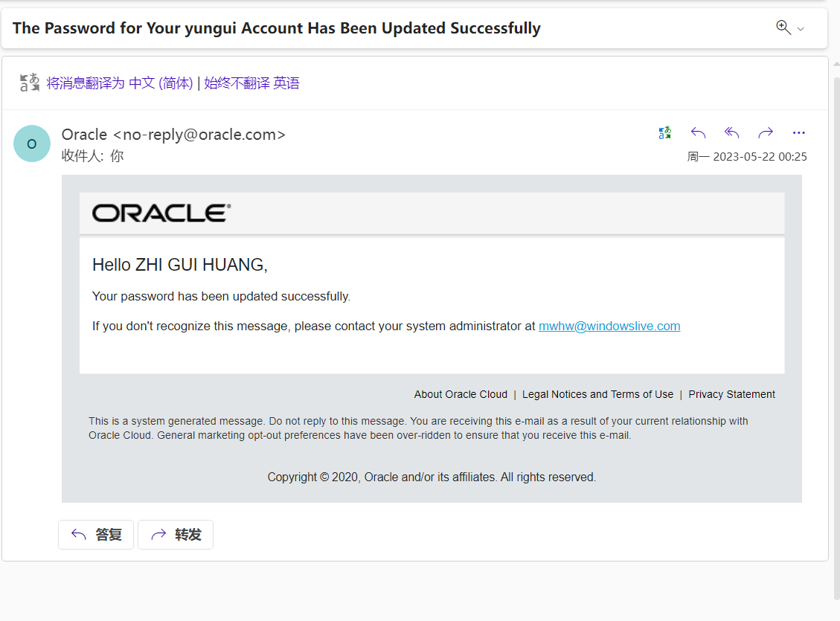Screen dimensions: 840x621
Task: Open the mwhw@windowslive.com email link
Action: pos(609,326)
